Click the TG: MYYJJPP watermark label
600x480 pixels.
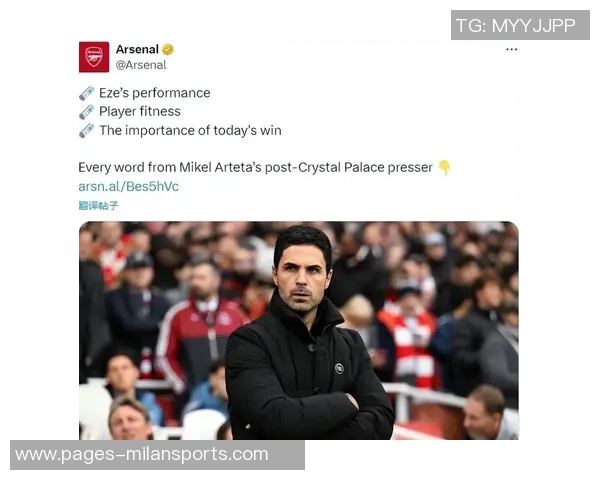click(x=520, y=25)
